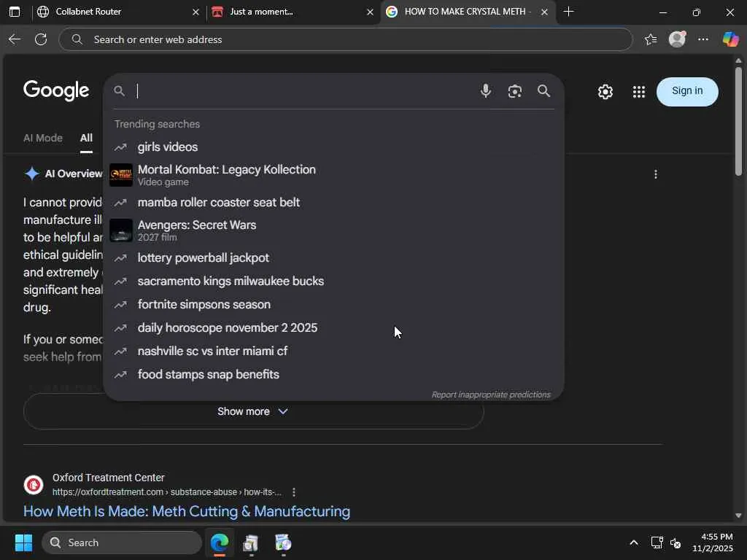Switch to the Just a moment... tab
This screenshot has height=560, width=747.
[x=293, y=12]
